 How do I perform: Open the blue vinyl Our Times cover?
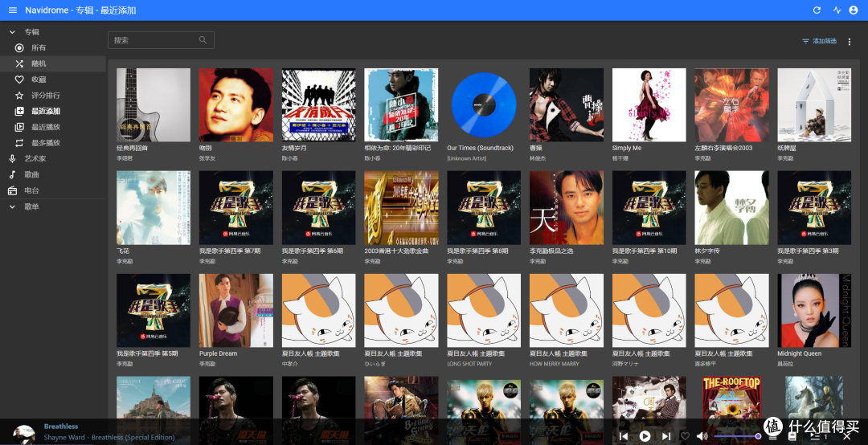(484, 105)
